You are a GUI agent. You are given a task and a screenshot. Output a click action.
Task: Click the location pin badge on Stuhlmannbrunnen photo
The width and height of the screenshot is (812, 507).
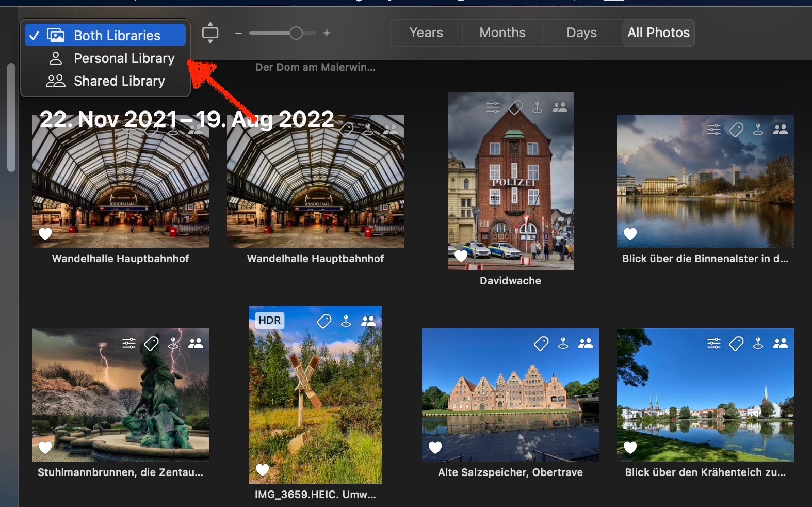[173, 343]
